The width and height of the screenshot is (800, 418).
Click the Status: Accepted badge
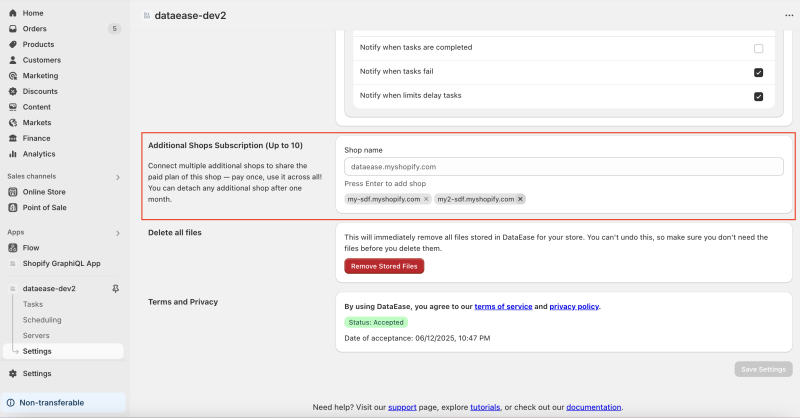tap(376, 323)
